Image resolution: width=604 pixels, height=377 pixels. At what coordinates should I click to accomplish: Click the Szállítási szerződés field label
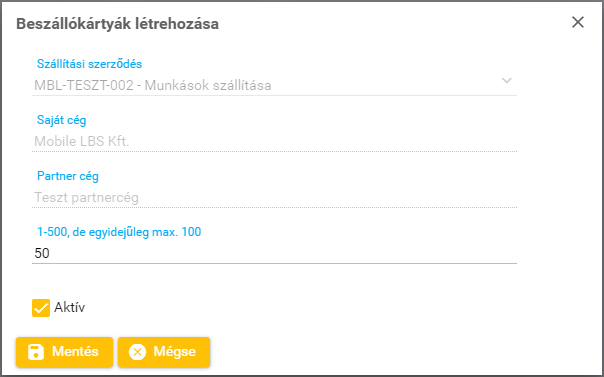pos(89,64)
